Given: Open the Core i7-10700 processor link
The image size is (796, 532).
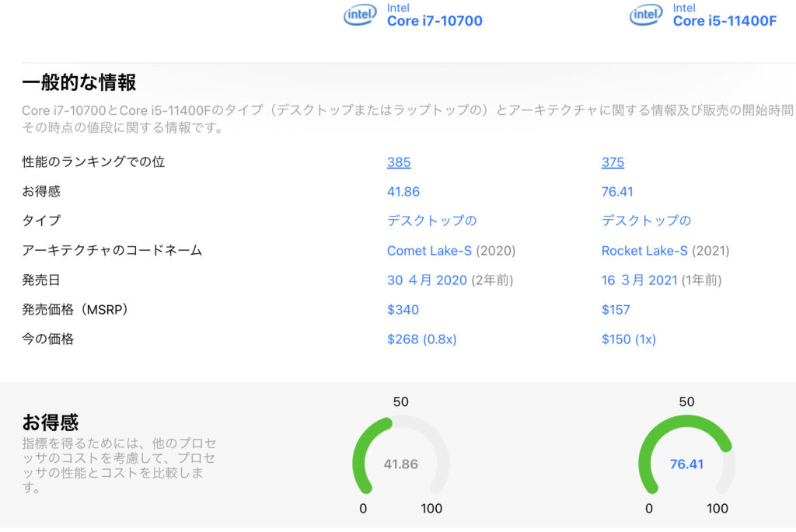Looking at the screenshot, I should coord(435,21).
